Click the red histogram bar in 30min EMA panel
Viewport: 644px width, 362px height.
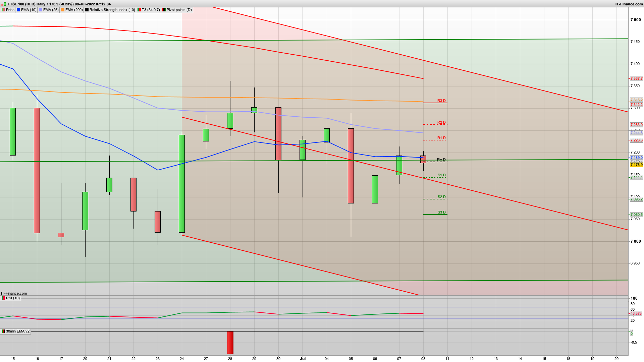(x=230, y=343)
